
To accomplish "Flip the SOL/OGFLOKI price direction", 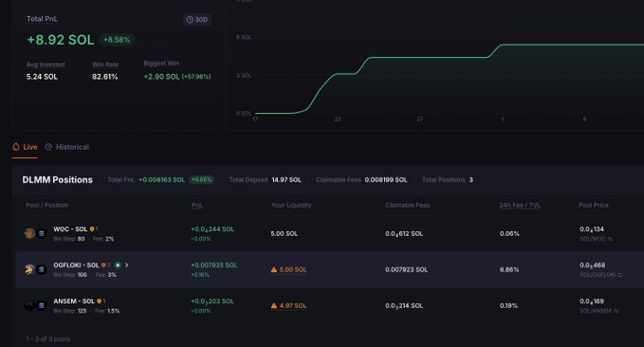I will pos(619,275).
